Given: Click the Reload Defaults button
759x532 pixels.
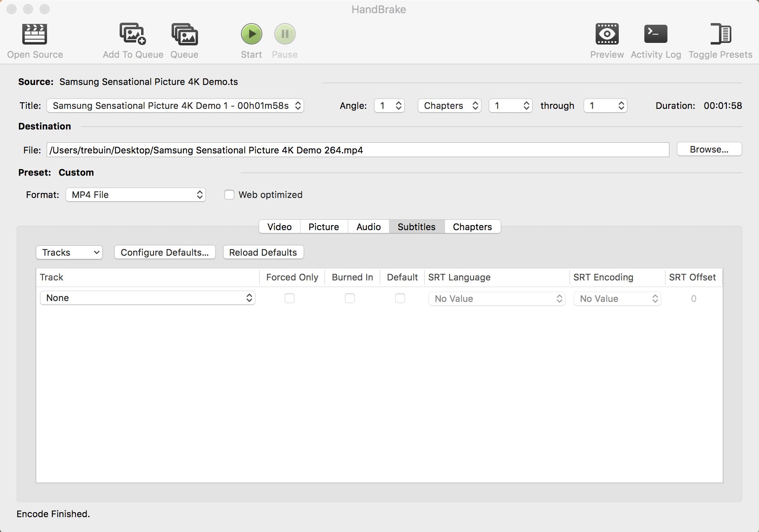Looking at the screenshot, I should pos(263,252).
